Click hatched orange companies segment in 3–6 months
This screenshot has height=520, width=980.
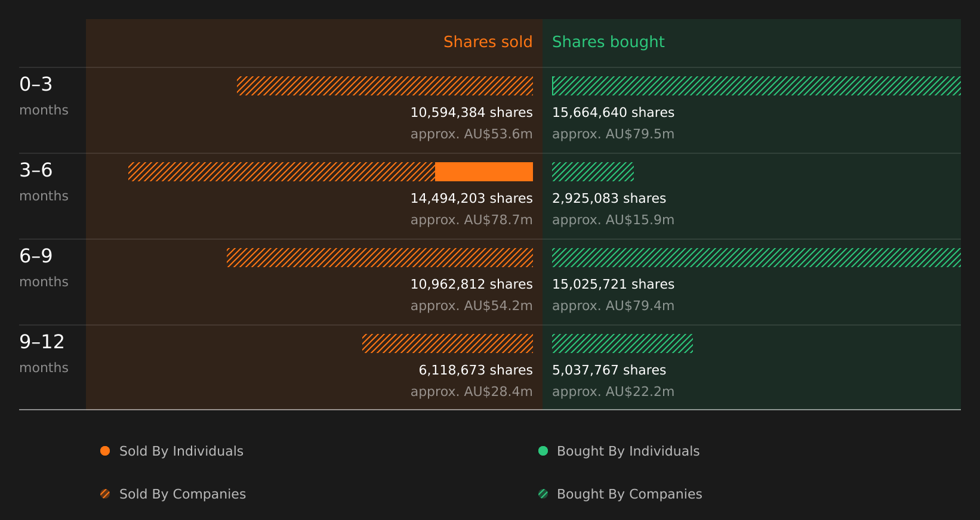[x=282, y=172]
